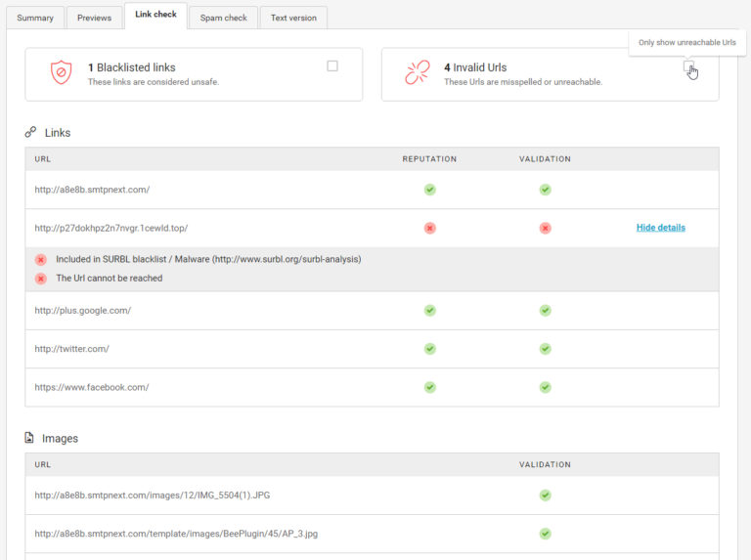Collapse details with Hide details link

click(660, 228)
